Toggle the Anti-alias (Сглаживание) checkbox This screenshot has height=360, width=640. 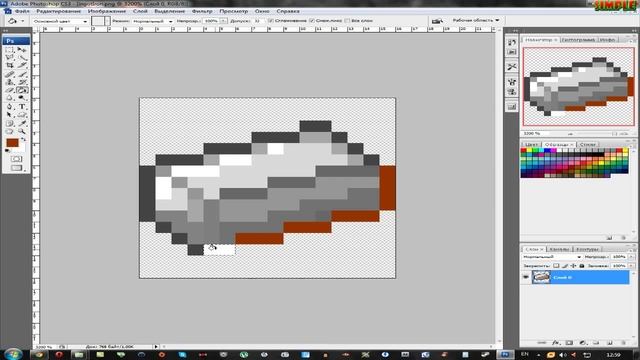(x=271, y=20)
